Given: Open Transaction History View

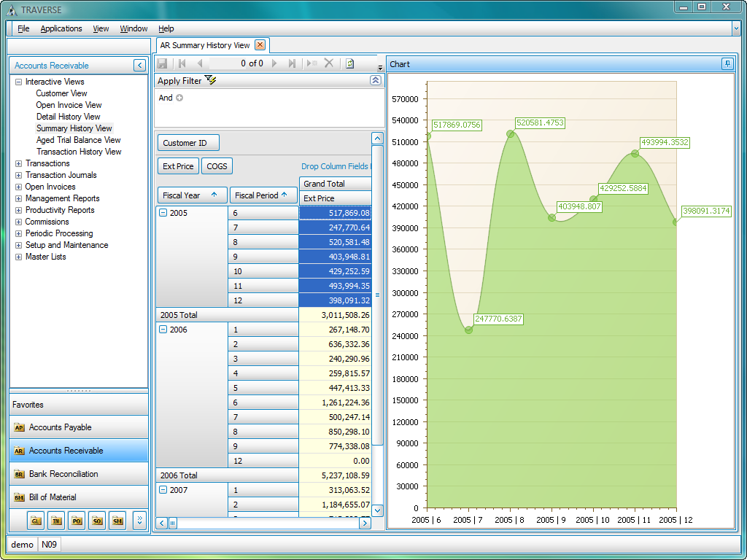Looking at the screenshot, I should pyautogui.click(x=79, y=152).
